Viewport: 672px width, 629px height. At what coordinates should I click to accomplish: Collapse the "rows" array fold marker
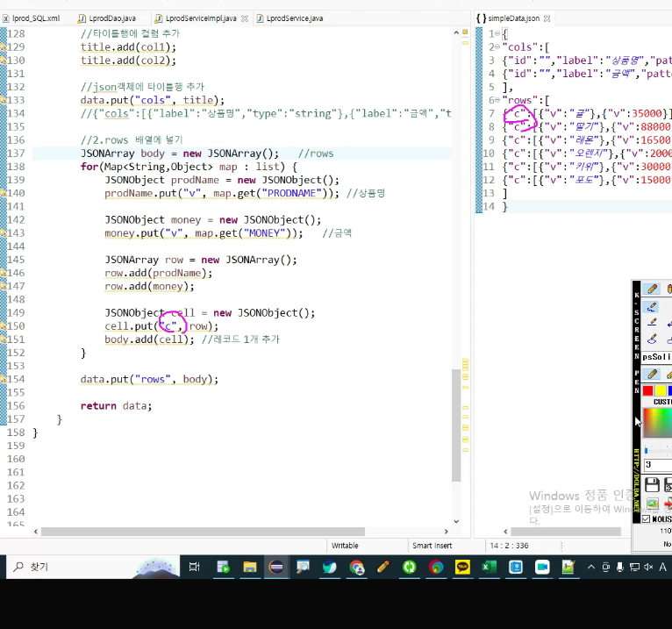[497, 100]
